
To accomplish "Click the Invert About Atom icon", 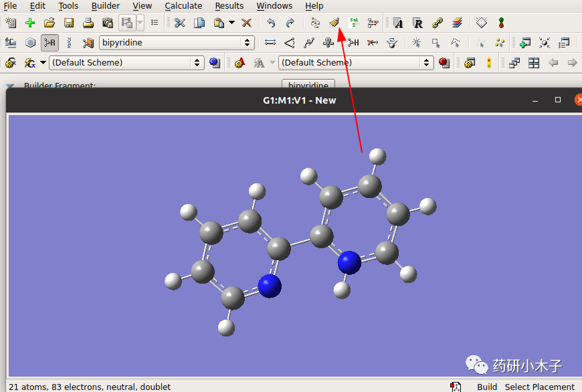I will pos(391,43).
